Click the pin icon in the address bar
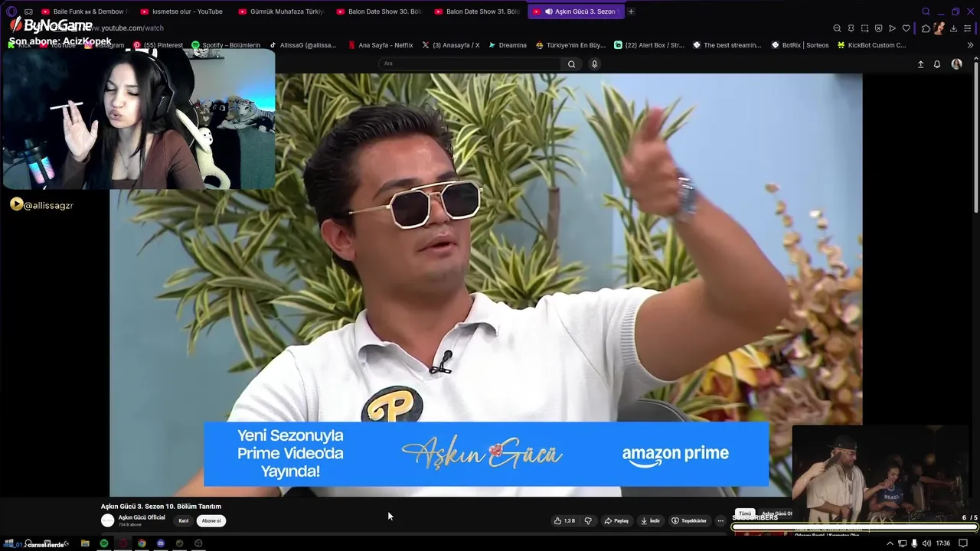The height and width of the screenshot is (551, 980). tap(851, 28)
